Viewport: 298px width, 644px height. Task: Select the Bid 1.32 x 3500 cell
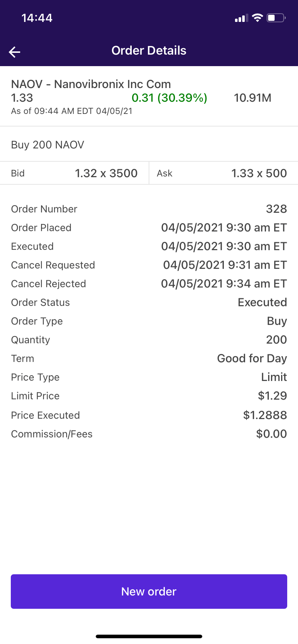pyautogui.click(x=74, y=173)
